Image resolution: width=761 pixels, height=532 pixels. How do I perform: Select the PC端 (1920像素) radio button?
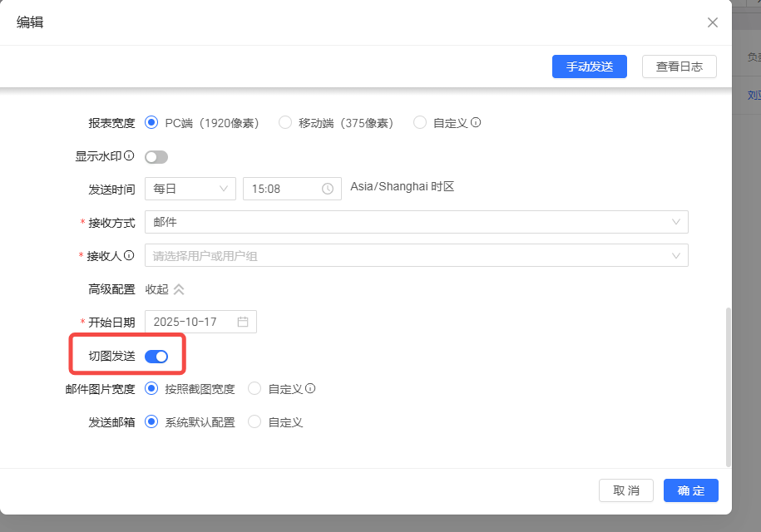point(151,123)
